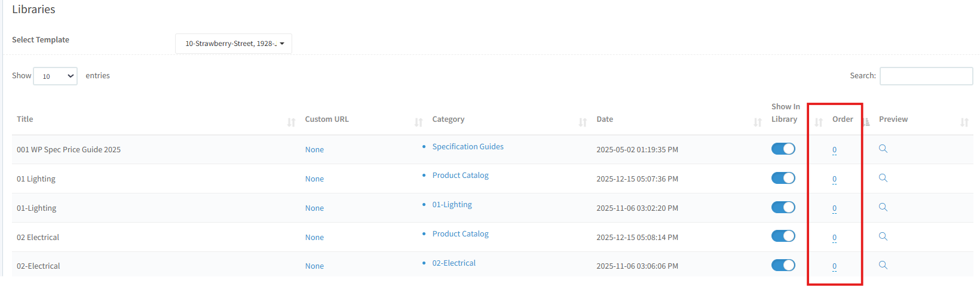Edit order value for 001 WP Spec row
This screenshot has height=286, width=980.
[834, 150]
